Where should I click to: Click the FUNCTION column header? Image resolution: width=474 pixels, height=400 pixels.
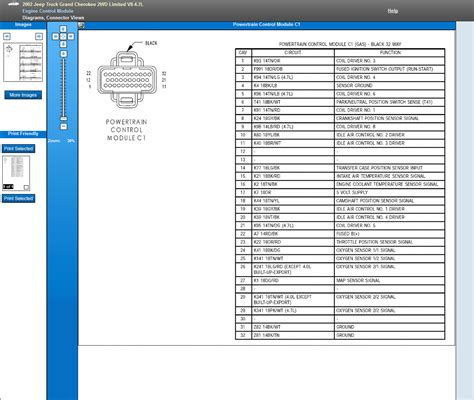pyautogui.click(x=390, y=53)
